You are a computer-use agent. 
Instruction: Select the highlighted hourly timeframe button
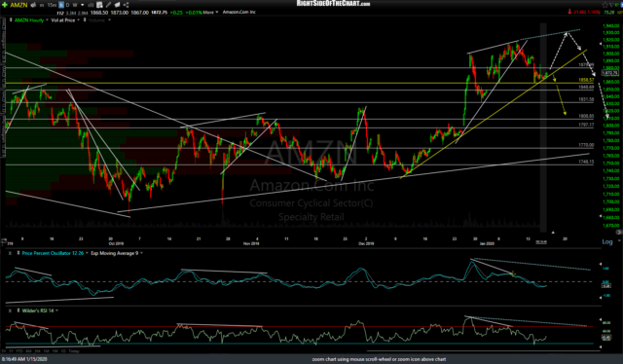coord(61,5)
